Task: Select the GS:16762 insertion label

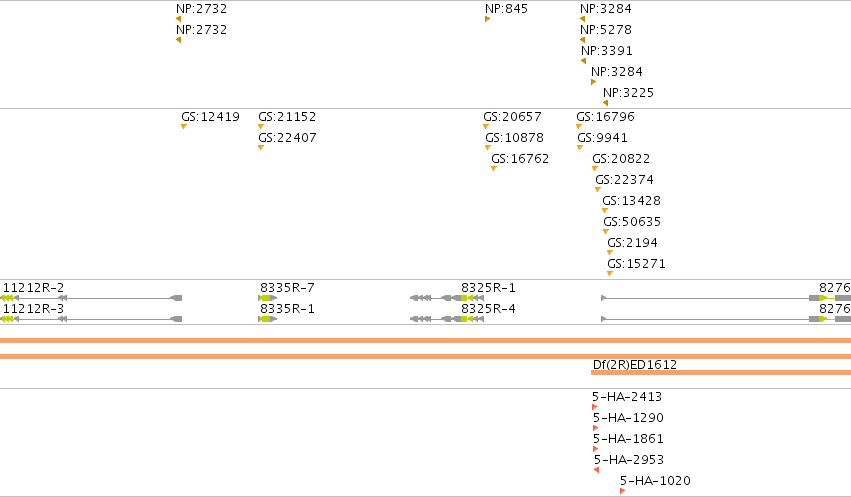Action: [520, 158]
